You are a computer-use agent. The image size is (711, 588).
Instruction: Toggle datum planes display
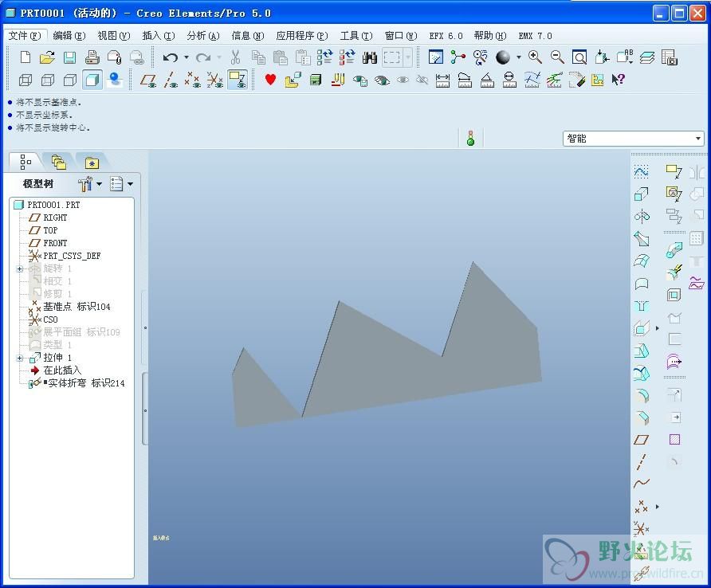coord(148,80)
